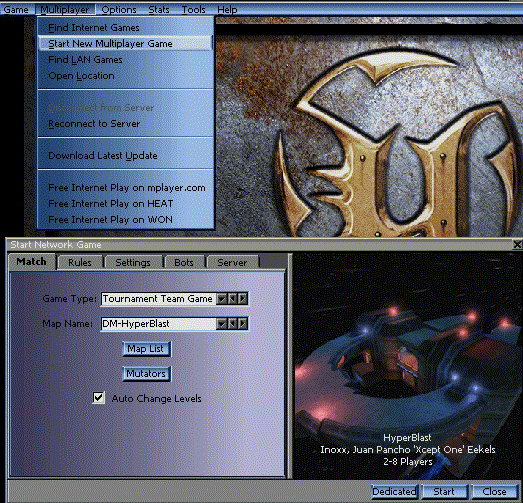This screenshot has height=503, width=523.
Task: Switch to the Rules tab
Action: pos(80,263)
